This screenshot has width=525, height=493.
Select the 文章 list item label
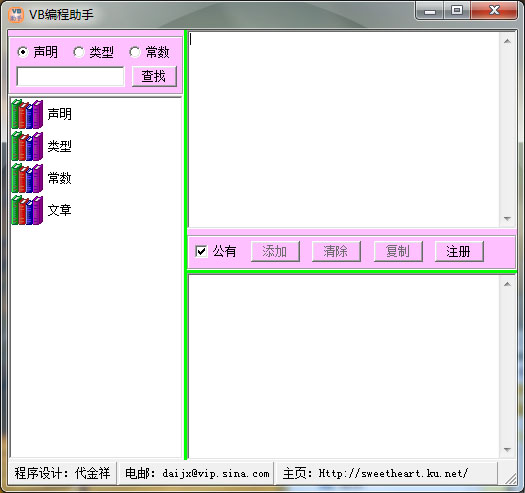(x=60, y=210)
